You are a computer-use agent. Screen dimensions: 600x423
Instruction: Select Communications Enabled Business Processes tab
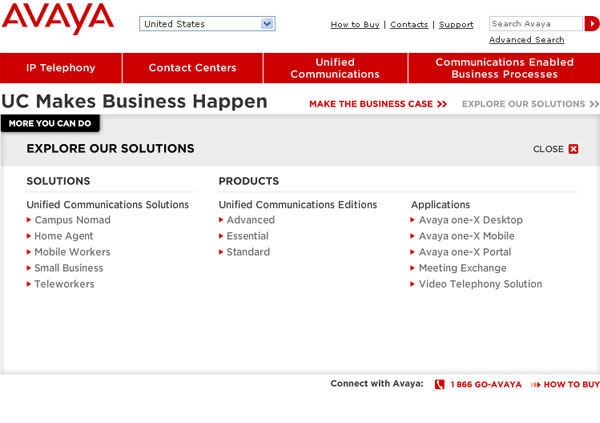[504, 68]
